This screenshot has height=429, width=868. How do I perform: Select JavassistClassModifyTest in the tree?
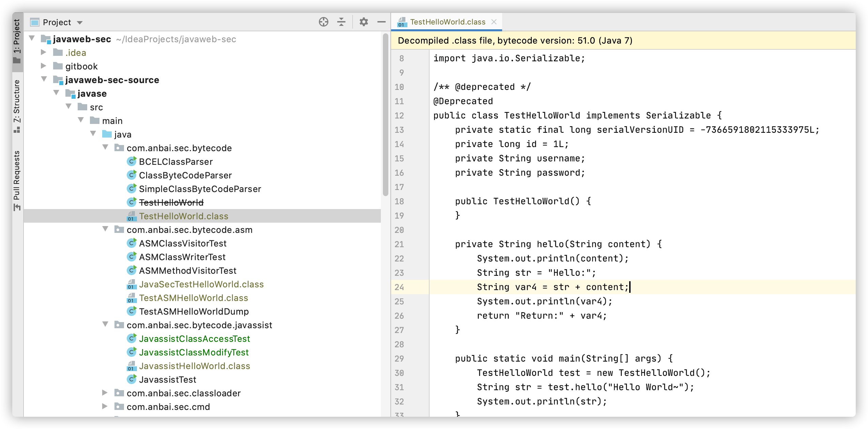click(193, 352)
